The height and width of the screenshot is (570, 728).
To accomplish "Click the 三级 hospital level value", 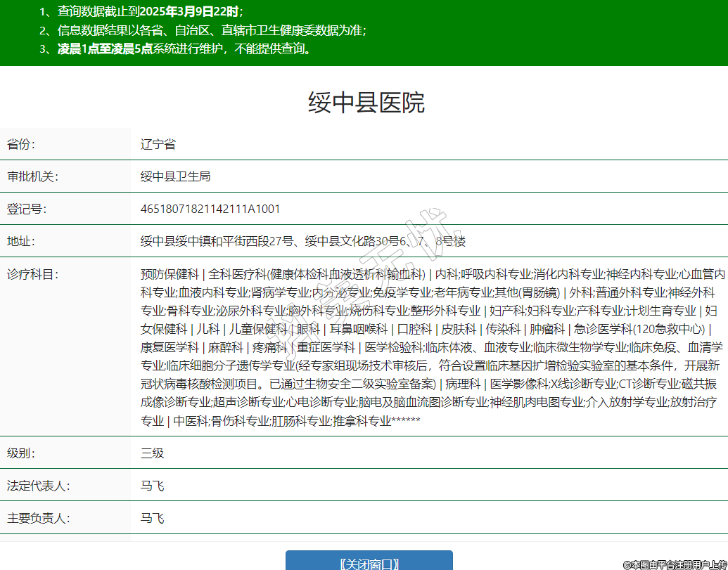I will pyautogui.click(x=152, y=453).
